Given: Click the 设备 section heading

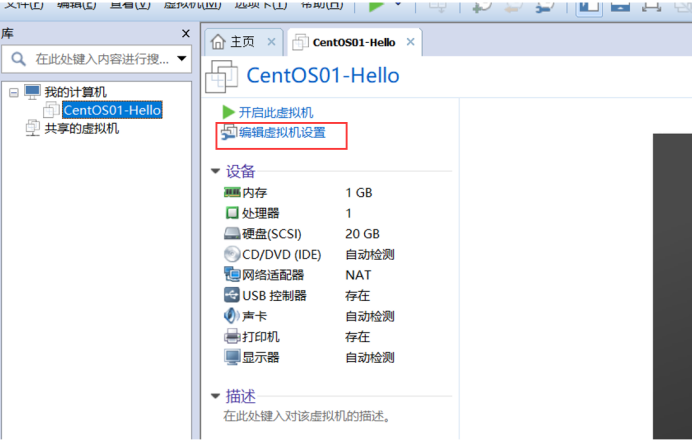Looking at the screenshot, I should click(x=240, y=171).
